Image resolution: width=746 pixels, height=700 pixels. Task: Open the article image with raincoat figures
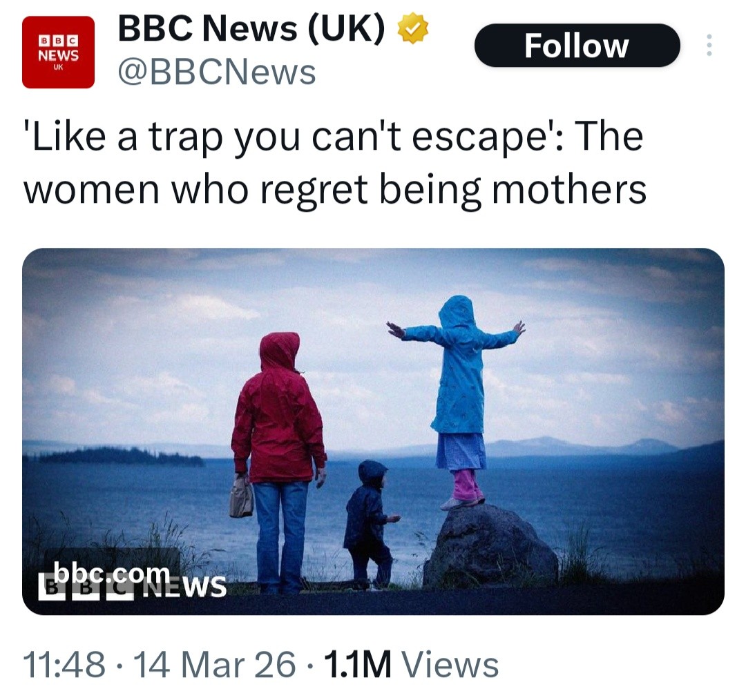pos(373,431)
